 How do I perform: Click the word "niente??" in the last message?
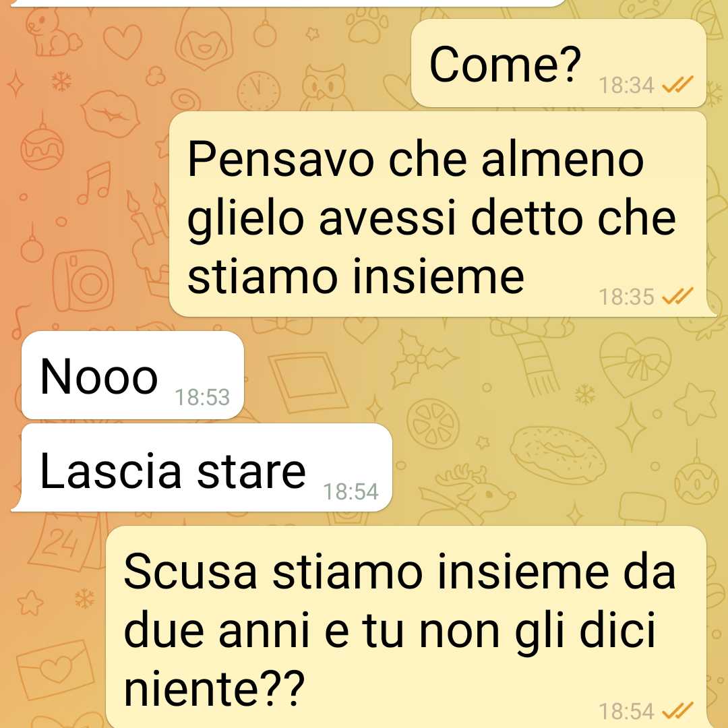[x=214, y=686]
